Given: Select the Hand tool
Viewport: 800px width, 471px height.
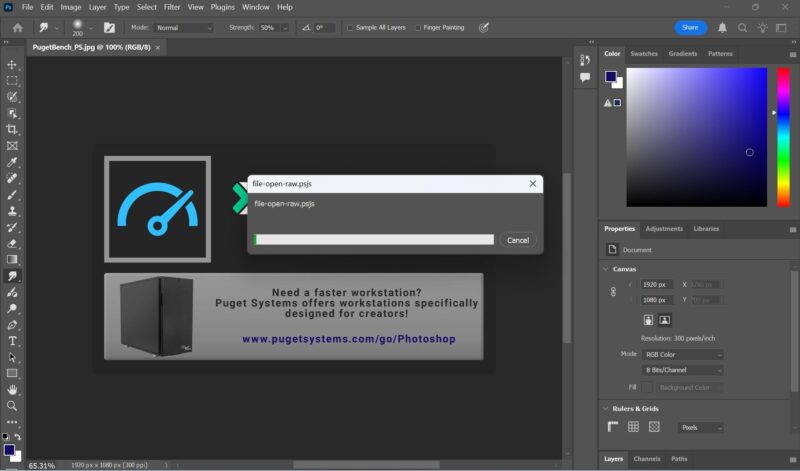Looking at the screenshot, I should pos(12,390).
